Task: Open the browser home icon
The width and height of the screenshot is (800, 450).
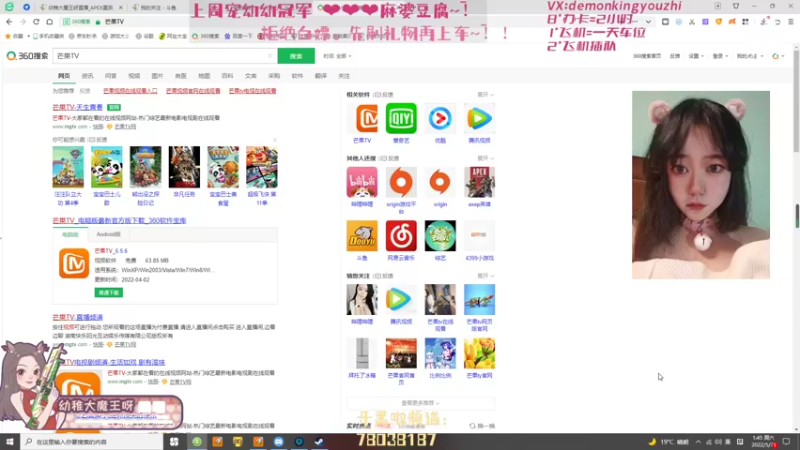Action: pyautogui.click(x=49, y=22)
